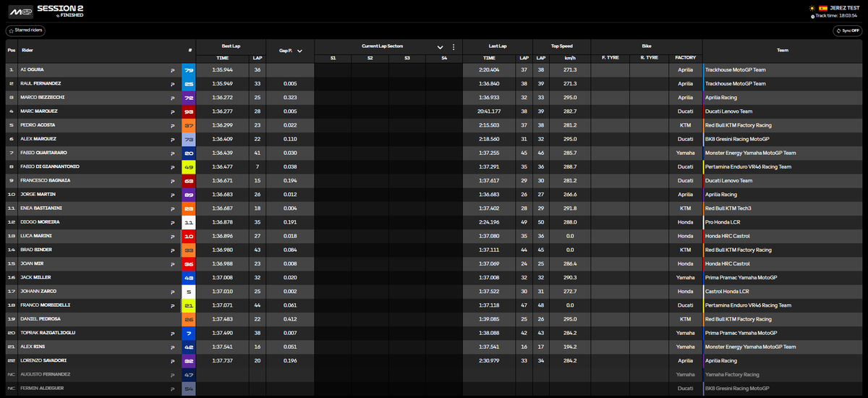The height and width of the screenshot is (398, 868).
Task: Click the orange number 37 badge
Action: (189, 126)
